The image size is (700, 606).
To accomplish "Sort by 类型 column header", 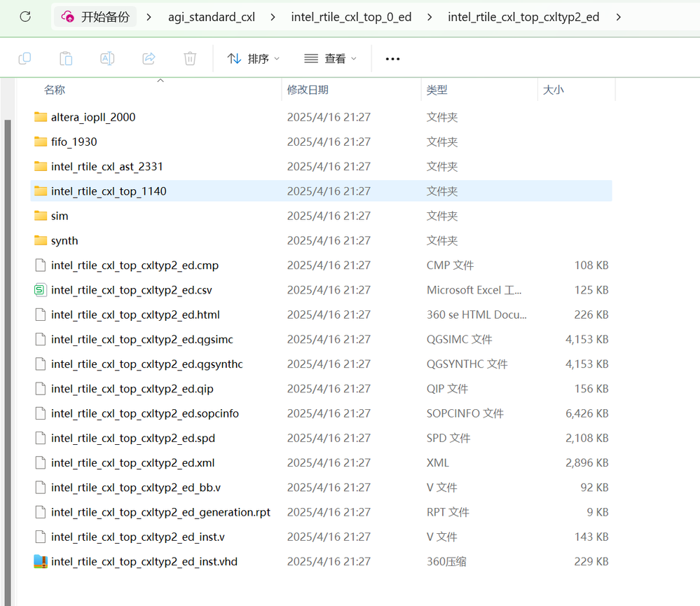I will click(437, 90).
